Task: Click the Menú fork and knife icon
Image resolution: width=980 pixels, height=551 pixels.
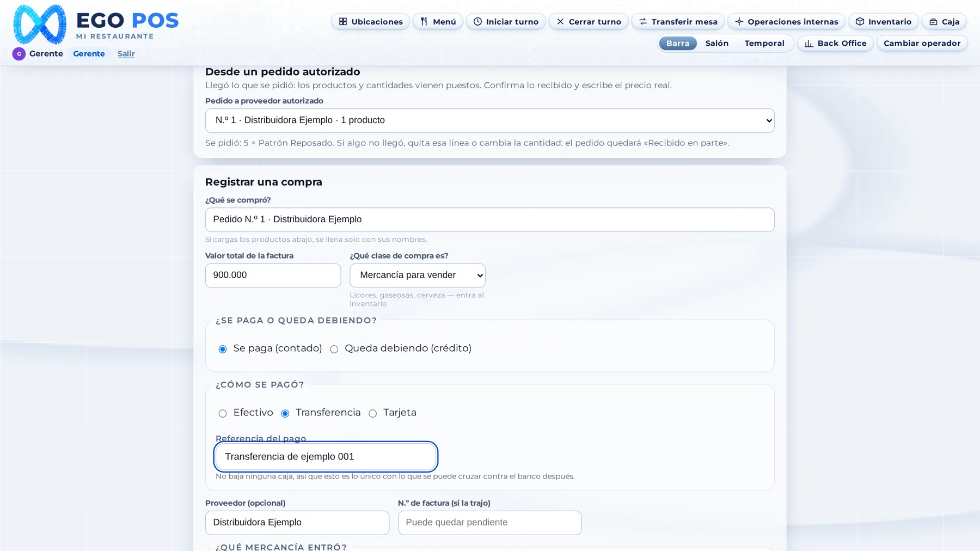Action: point(424,22)
